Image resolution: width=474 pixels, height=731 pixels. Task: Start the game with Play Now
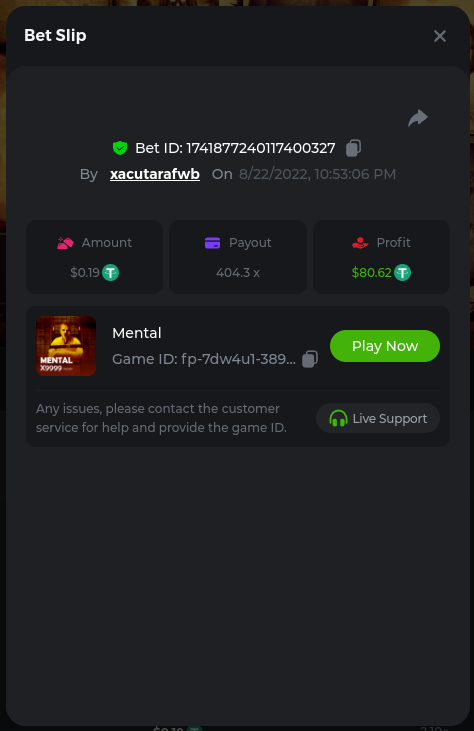[x=385, y=346]
